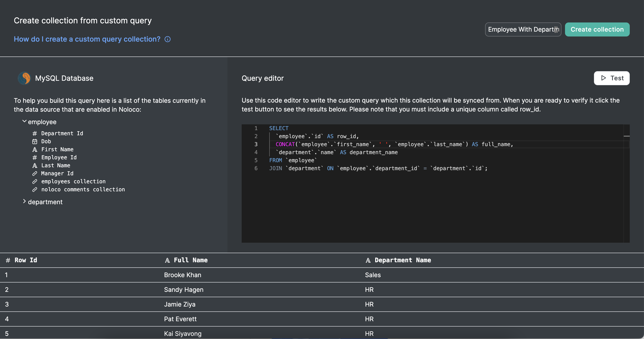
Task: Click the info icon beside the help link
Action: coord(168,39)
